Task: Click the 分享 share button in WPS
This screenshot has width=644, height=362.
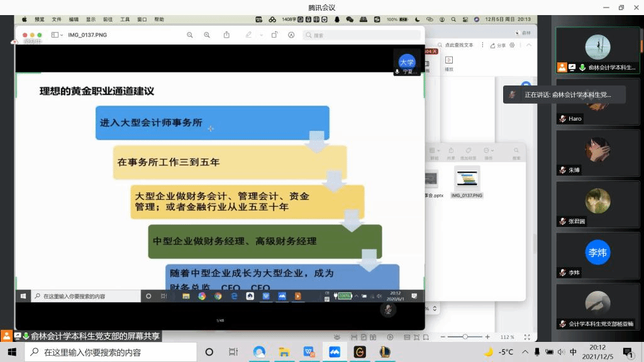Action: pos(498,45)
